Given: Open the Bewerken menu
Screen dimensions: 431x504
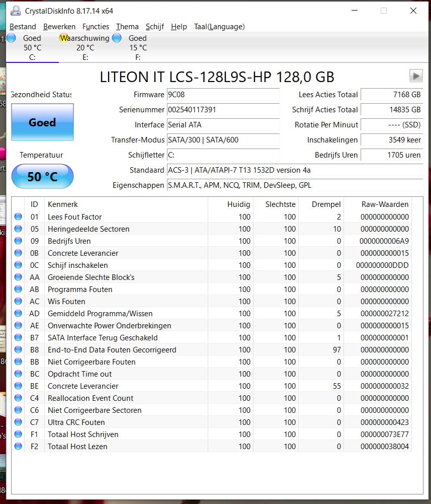Looking at the screenshot, I should (59, 27).
